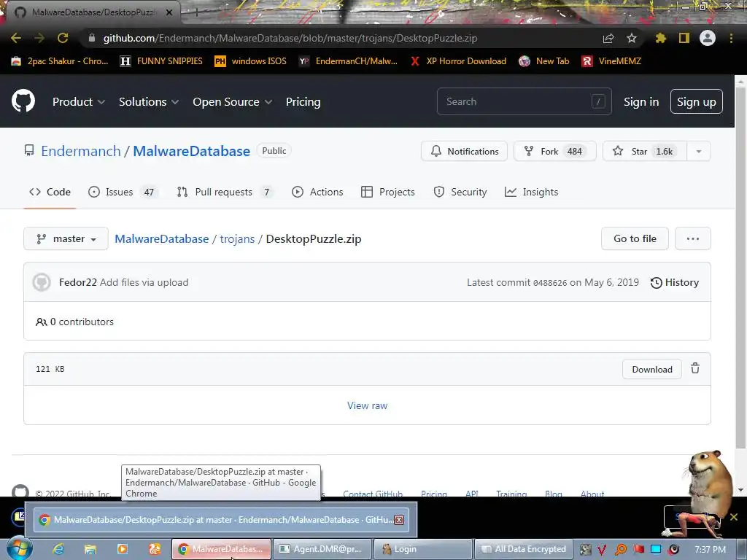Close the current Chrome tab

(x=169, y=12)
